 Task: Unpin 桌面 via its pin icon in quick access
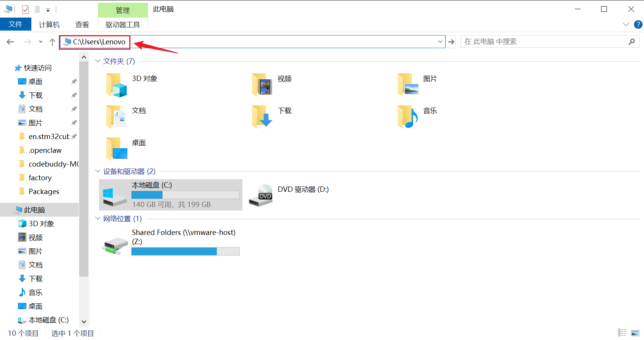[74, 81]
